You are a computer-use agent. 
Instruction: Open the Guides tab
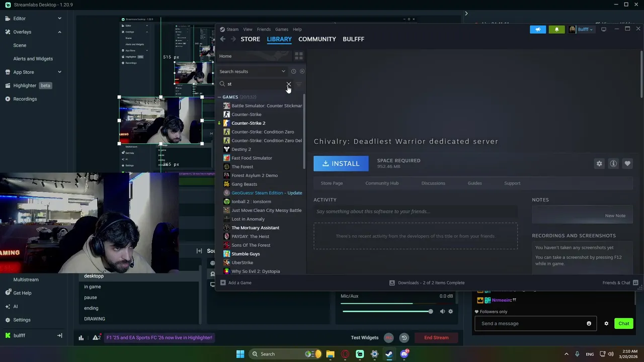(x=474, y=183)
